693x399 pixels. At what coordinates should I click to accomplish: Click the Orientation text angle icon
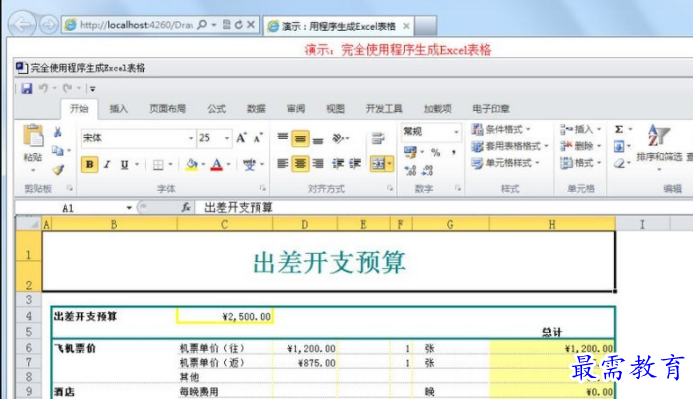pos(338,138)
